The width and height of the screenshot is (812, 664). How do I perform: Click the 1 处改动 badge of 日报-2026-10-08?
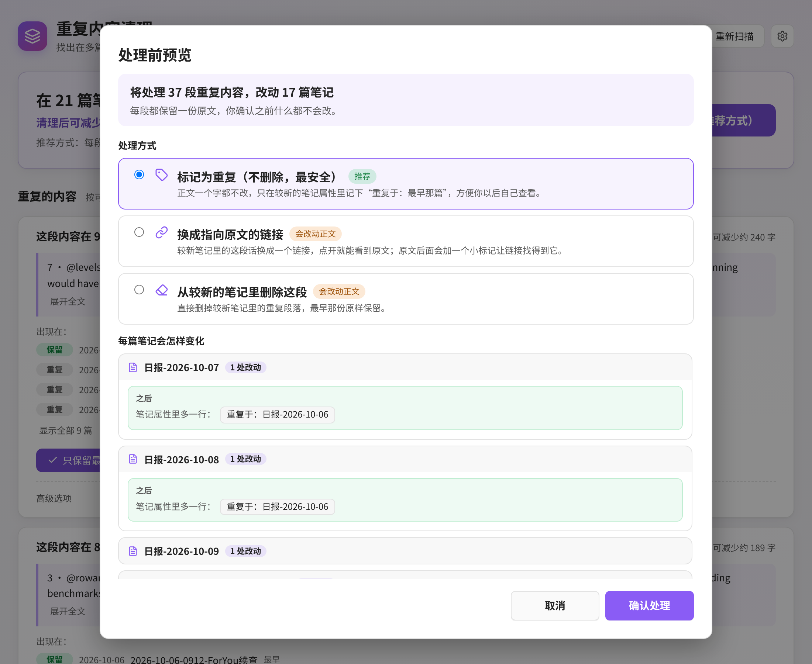coord(246,459)
